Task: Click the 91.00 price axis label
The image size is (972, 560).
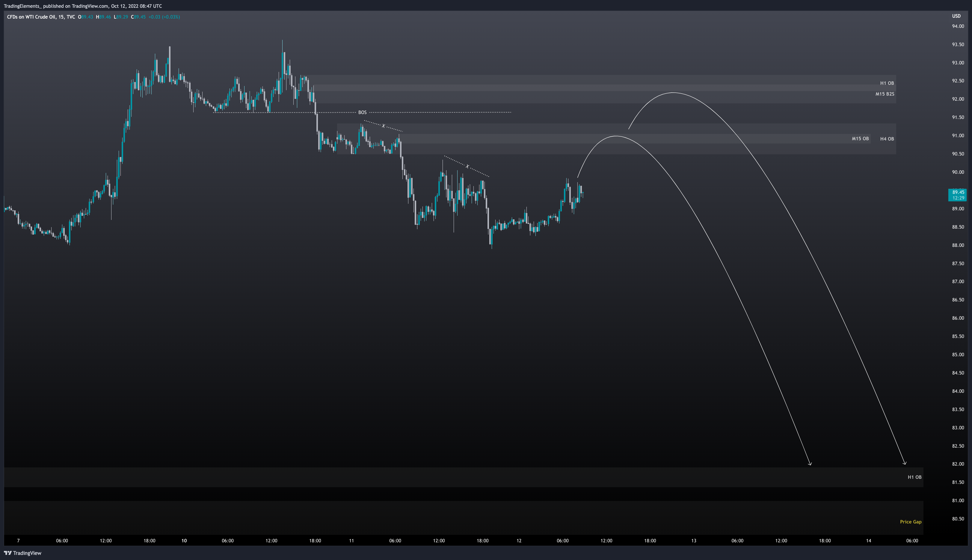Action: pyautogui.click(x=958, y=136)
